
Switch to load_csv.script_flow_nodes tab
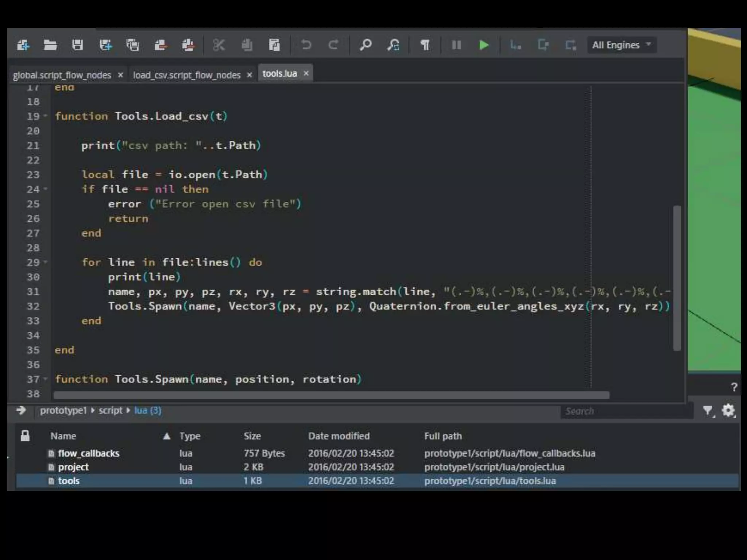point(187,75)
